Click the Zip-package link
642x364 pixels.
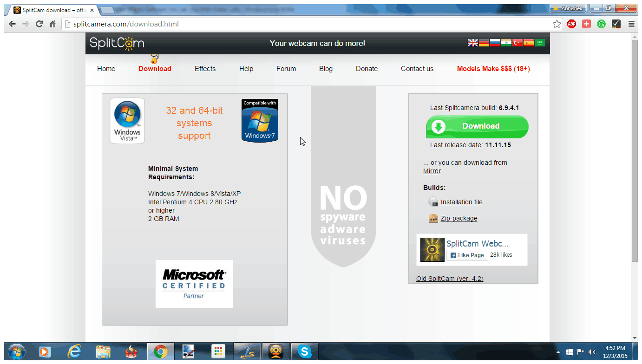click(459, 218)
